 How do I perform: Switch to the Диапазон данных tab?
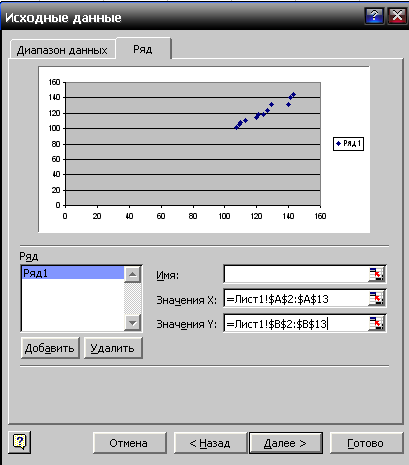[x=62, y=50]
